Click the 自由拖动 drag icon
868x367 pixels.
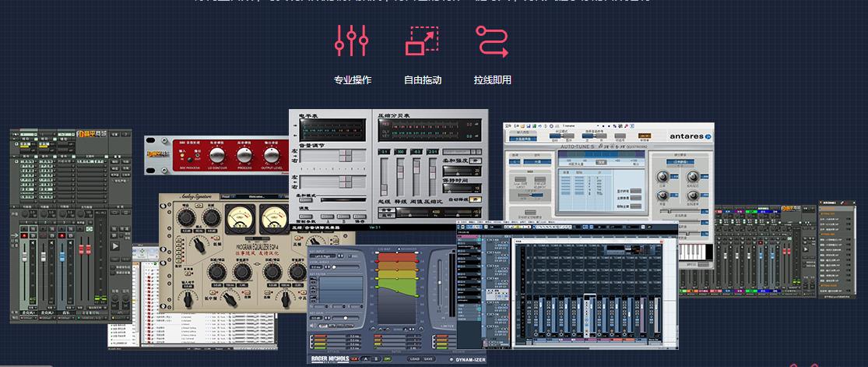pos(422,41)
